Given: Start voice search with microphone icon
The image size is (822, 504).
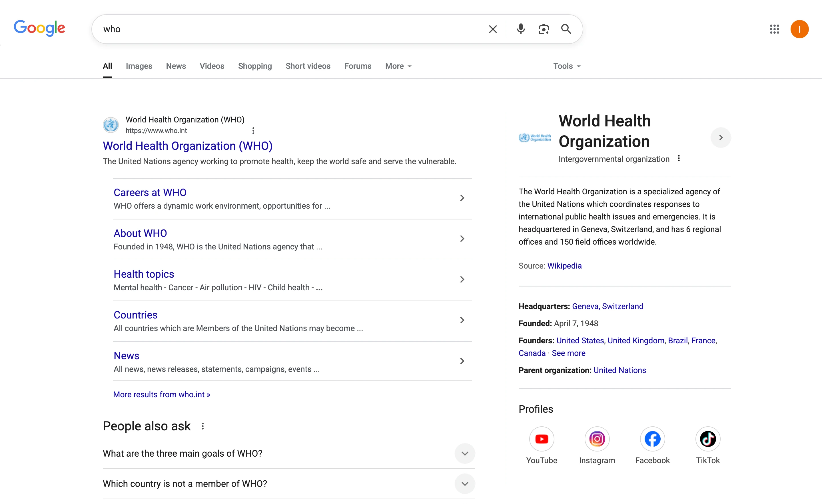Looking at the screenshot, I should (521, 29).
